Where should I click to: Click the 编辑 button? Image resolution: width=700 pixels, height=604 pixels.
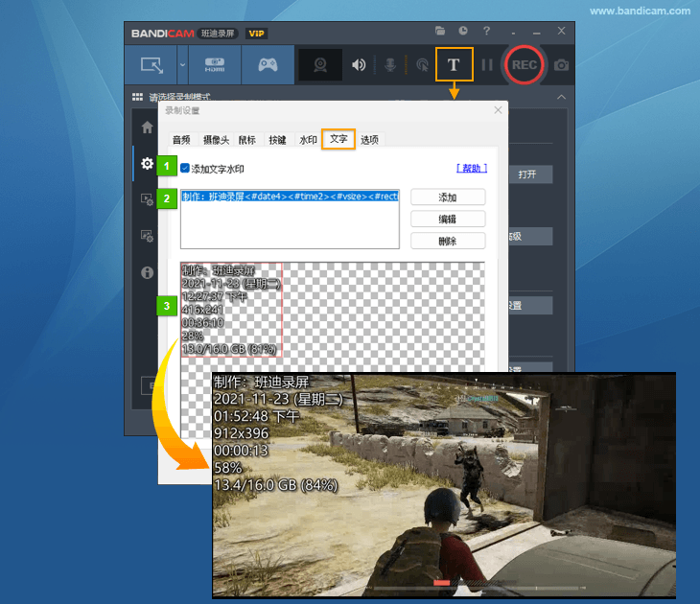(x=447, y=219)
